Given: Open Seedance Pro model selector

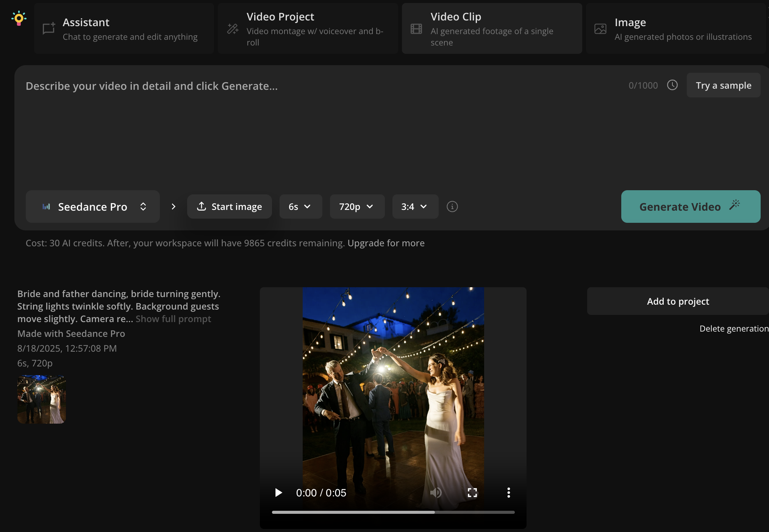Looking at the screenshot, I should pos(93,207).
